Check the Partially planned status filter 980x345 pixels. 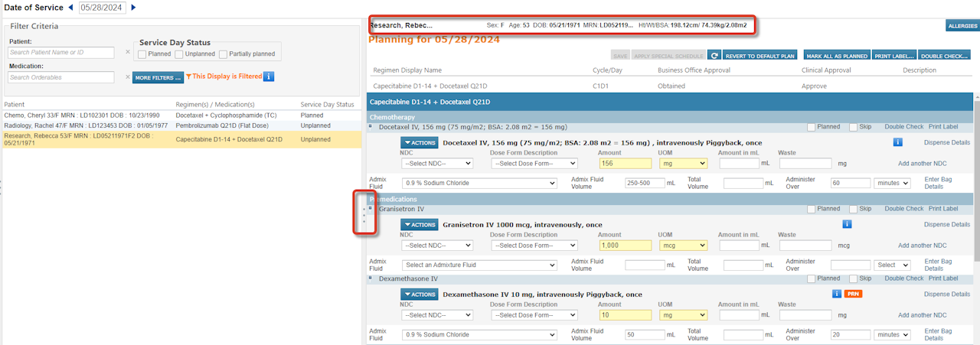(x=224, y=54)
